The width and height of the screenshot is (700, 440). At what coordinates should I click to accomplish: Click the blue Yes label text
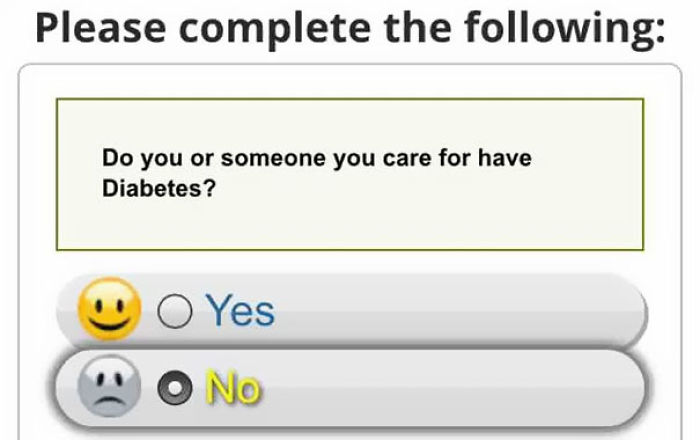[240, 312]
